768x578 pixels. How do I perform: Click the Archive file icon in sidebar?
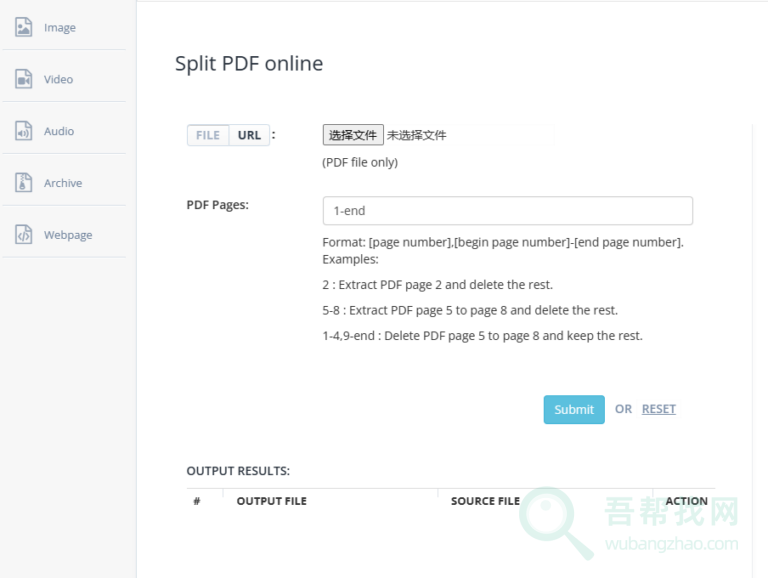tap(23, 183)
